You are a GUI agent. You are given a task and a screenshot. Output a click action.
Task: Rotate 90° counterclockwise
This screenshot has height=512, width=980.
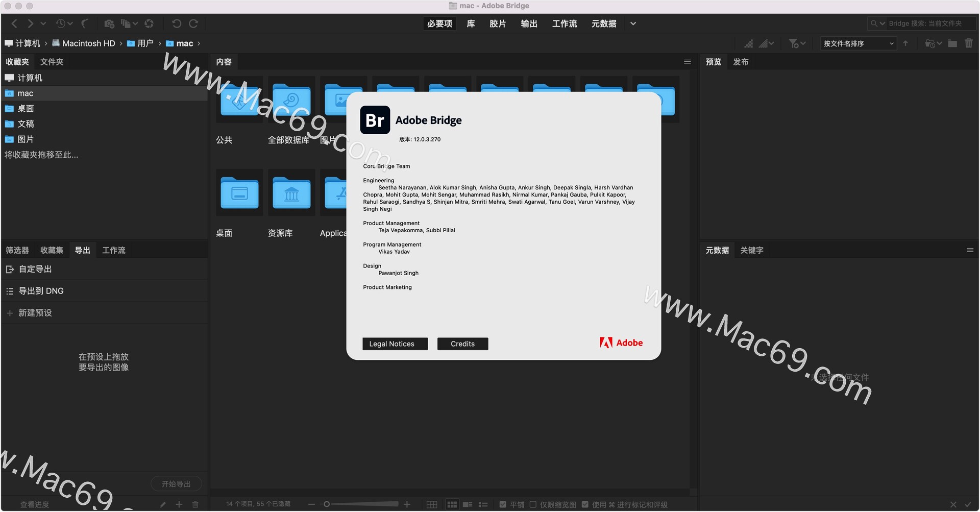click(x=177, y=23)
